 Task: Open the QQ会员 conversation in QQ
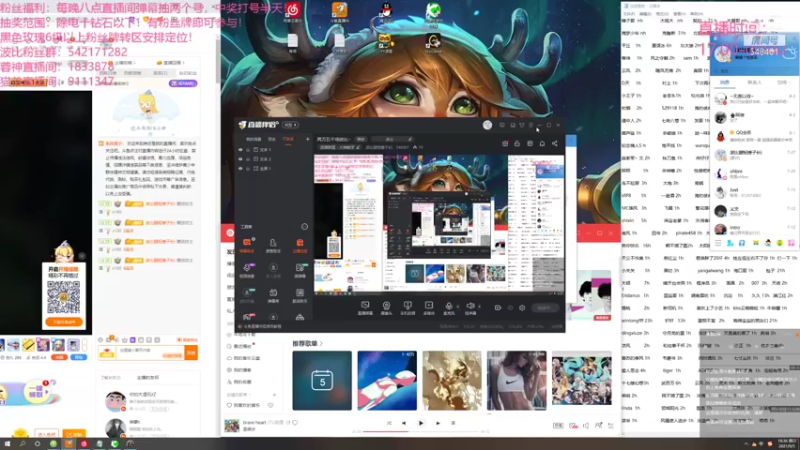click(x=755, y=136)
